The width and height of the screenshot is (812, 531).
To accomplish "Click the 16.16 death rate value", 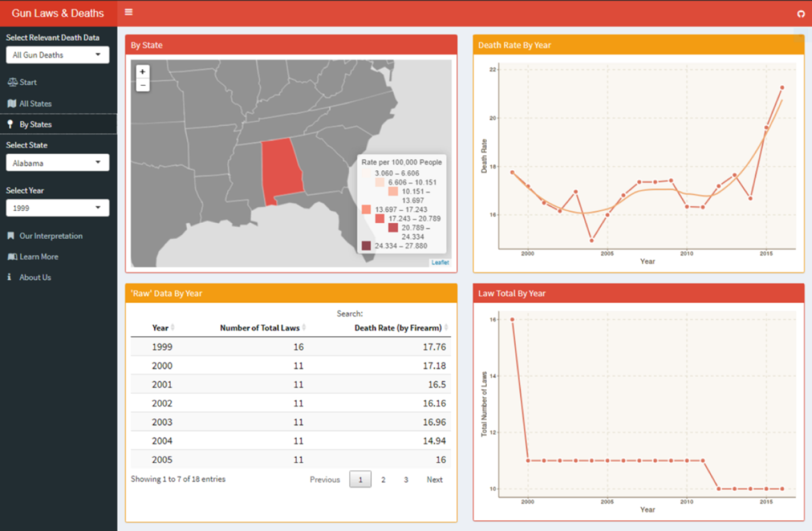I will click(434, 403).
